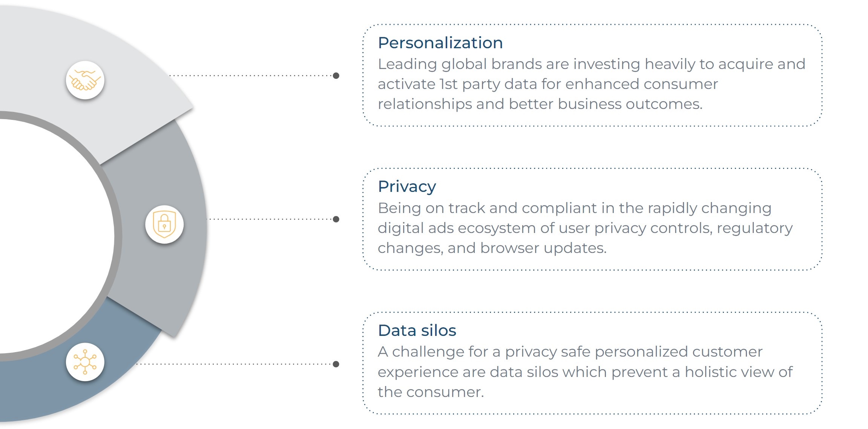Viewport: 868px width, 429px height.
Task: Click the padlock shield Privacy icon
Action: (x=164, y=224)
